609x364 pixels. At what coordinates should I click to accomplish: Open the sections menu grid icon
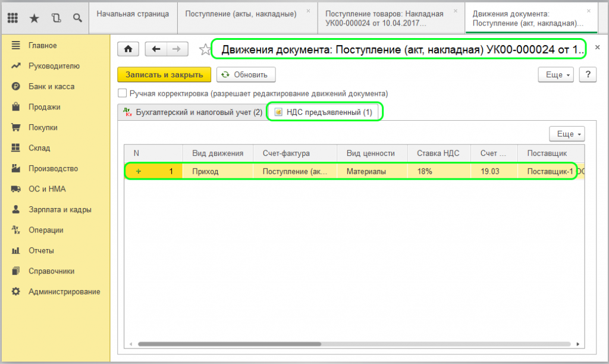coord(12,18)
